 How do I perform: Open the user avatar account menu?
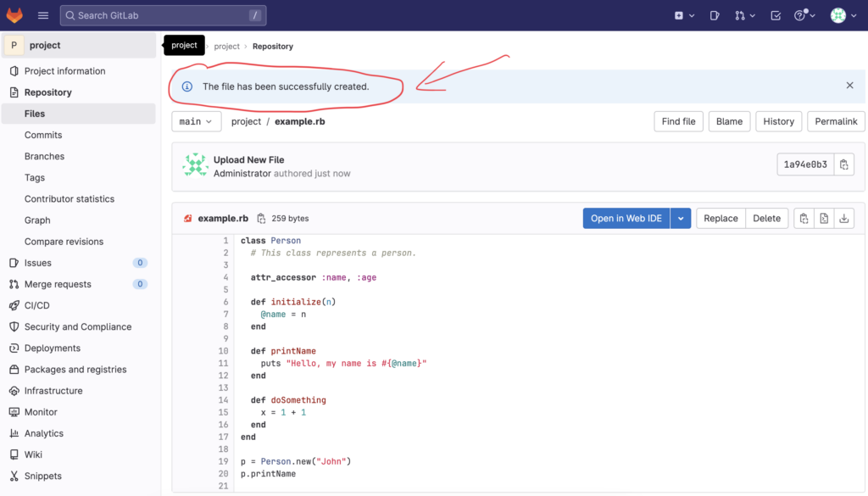[x=842, y=15]
